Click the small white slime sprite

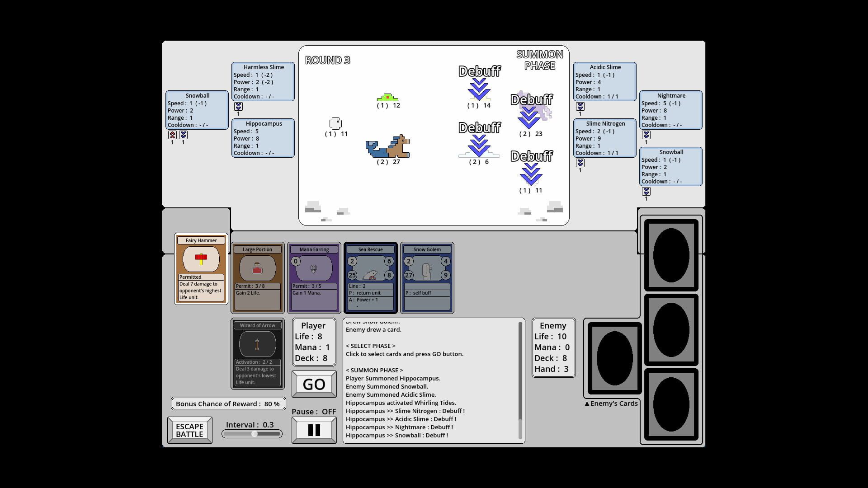click(335, 123)
